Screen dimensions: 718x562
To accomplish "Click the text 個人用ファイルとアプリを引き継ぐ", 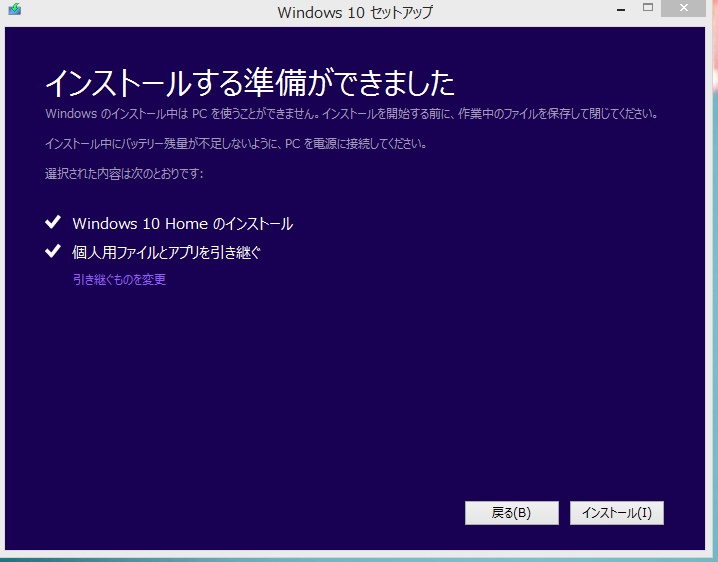I will (x=166, y=252).
